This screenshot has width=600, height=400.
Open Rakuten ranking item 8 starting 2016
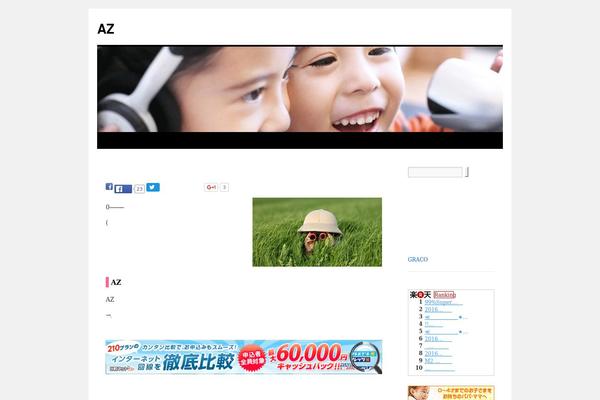coord(438,353)
